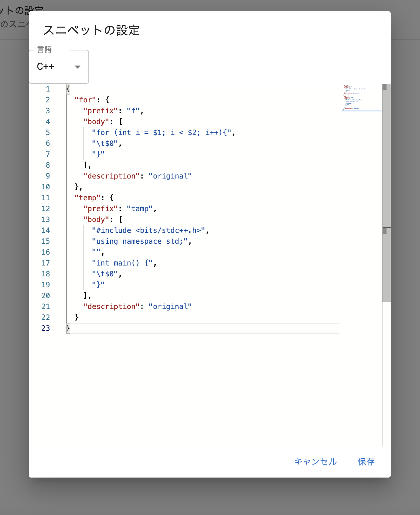Click the 保存 button

point(366,462)
